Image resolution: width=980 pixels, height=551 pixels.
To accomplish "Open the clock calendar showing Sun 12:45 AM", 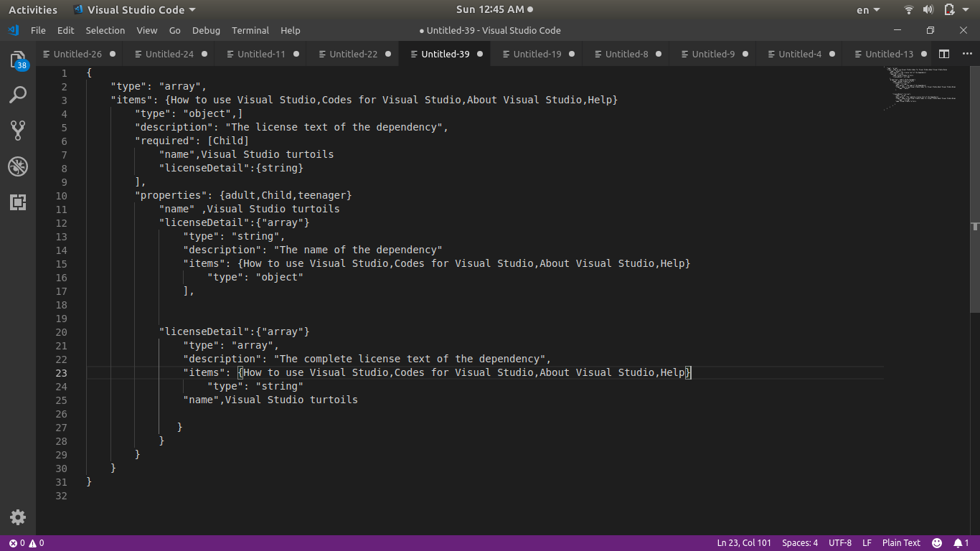I will 494,10.
